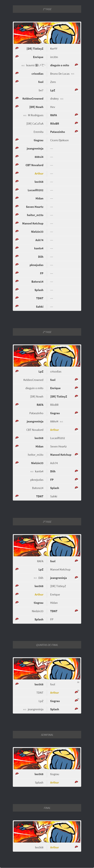The image size is (94, 868).
Task: Open player KerYY in 1ª Fase
Action: click(54, 48)
